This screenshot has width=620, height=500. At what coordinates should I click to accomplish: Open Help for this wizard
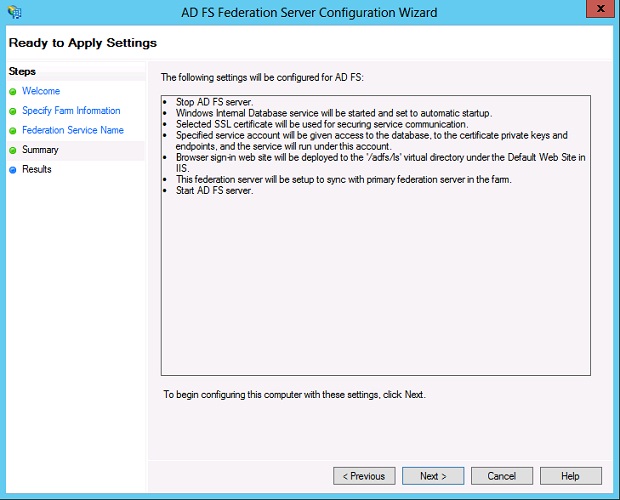pyautogui.click(x=571, y=476)
